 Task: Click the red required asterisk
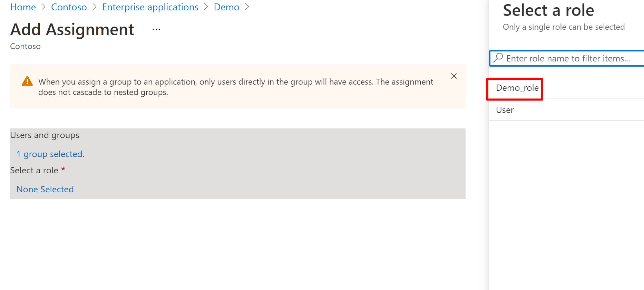click(x=63, y=169)
